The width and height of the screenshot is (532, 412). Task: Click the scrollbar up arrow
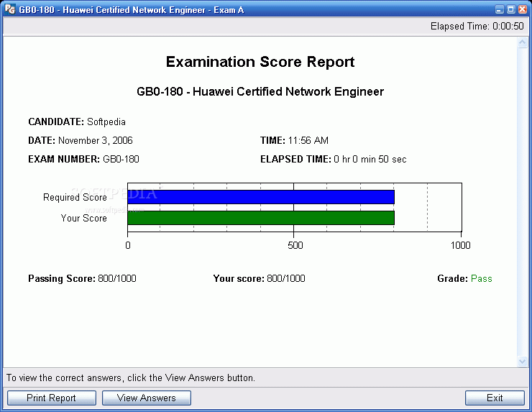[523, 42]
